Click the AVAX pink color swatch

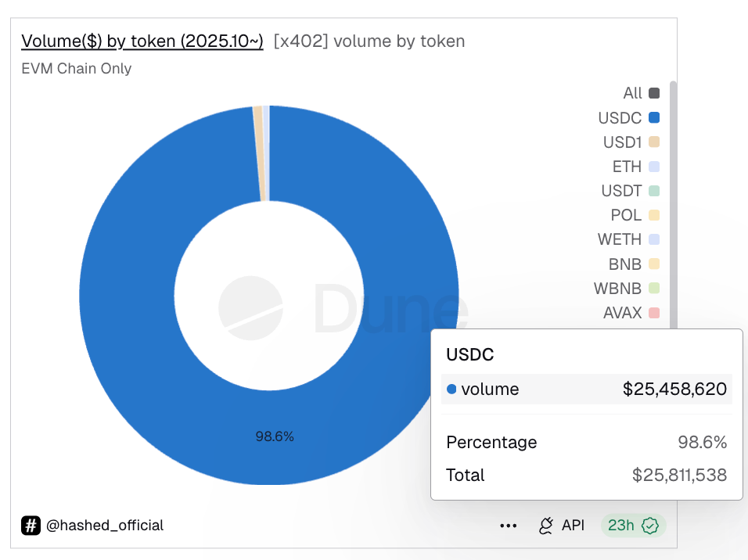(654, 312)
